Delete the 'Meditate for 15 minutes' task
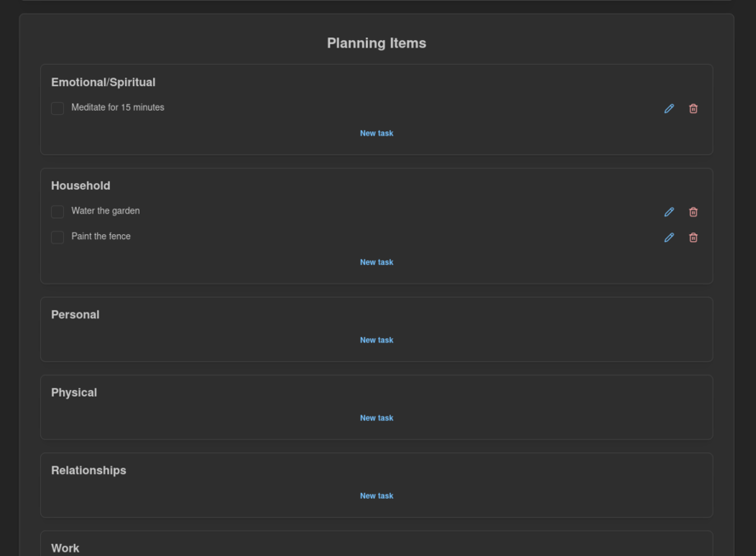Image resolution: width=756 pixels, height=556 pixels. (x=693, y=109)
